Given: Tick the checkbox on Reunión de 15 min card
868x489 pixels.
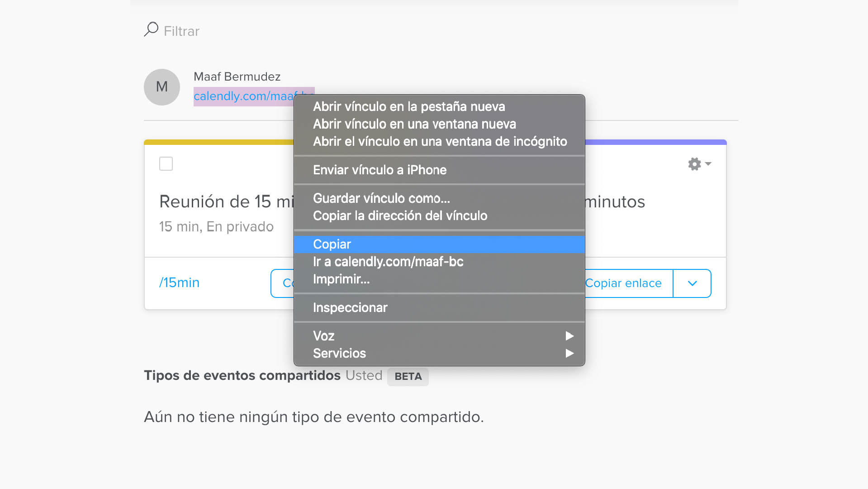Looking at the screenshot, I should (x=166, y=163).
